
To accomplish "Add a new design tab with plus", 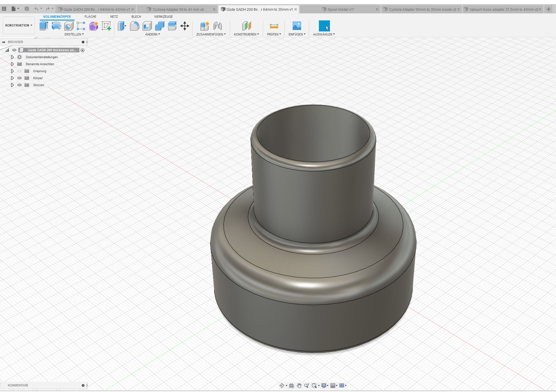I will [548, 9].
